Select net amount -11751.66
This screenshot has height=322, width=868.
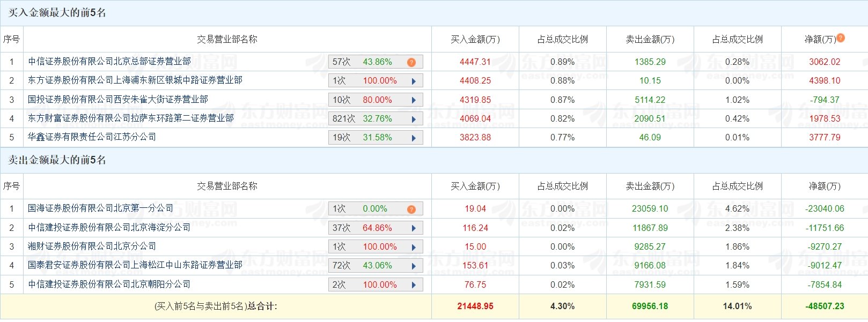pos(825,228)
